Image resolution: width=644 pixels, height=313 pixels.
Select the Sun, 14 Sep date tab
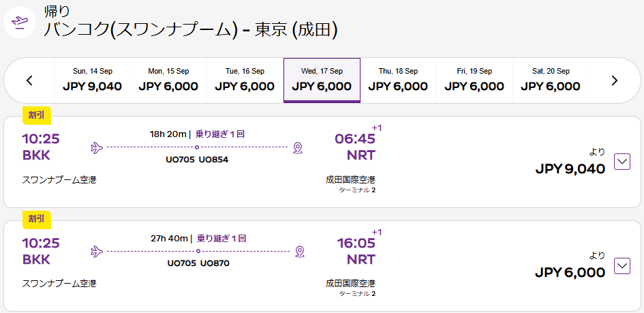pyautogui.click(x=93, y=80)
